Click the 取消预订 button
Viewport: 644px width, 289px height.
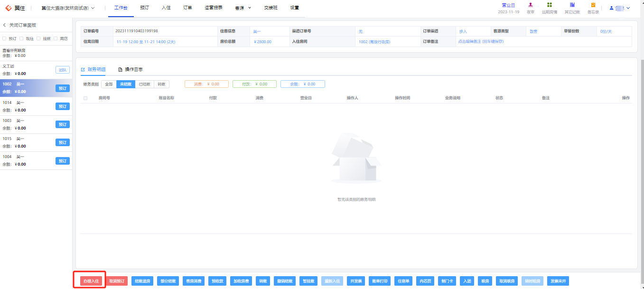click(x=117, y=281)
